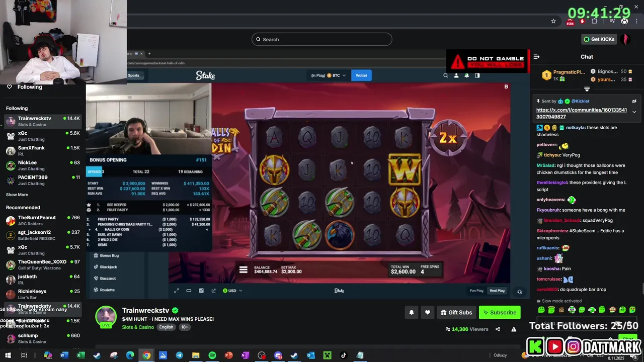Open justketh in Recommended list
Viewport: 644px width, 362px height.
[x=42, y=280]
